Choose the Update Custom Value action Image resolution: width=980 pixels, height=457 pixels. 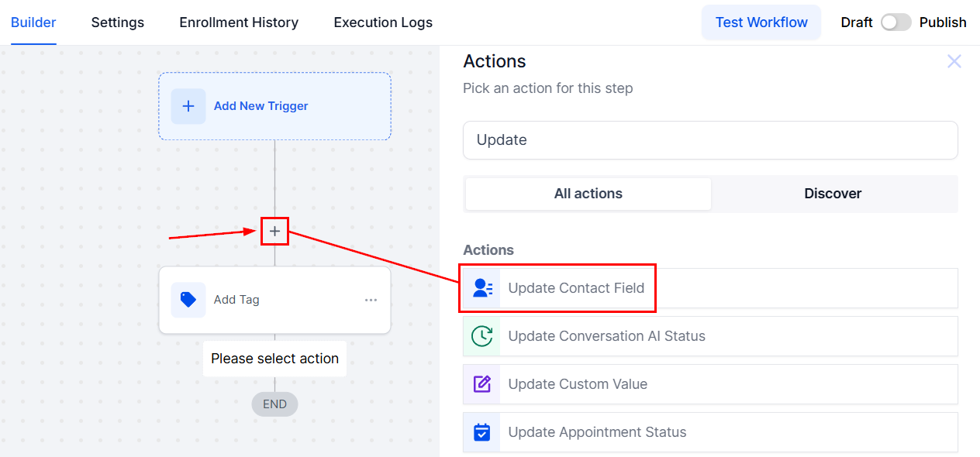point(578,384)
